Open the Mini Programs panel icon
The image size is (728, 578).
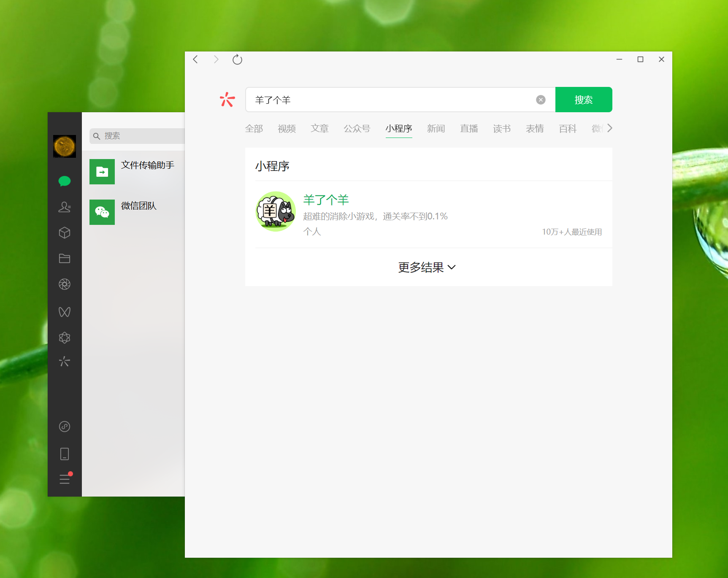pos(65,427)
